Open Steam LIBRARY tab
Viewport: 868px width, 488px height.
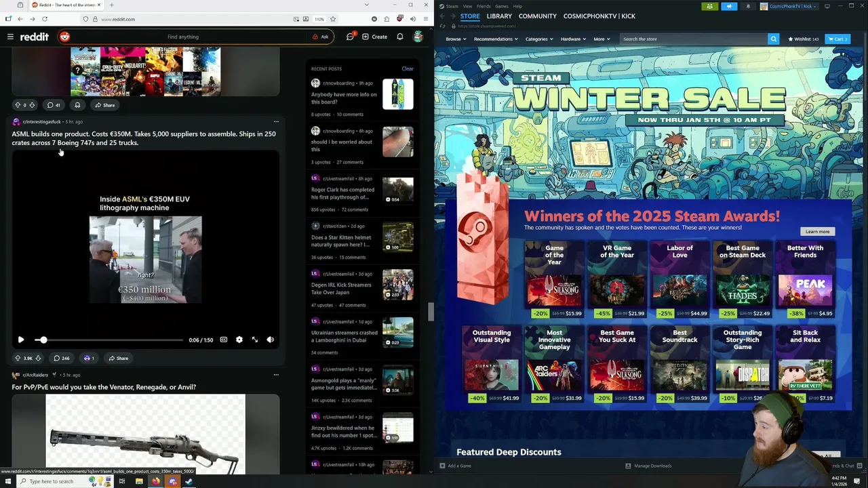point(499,16)
